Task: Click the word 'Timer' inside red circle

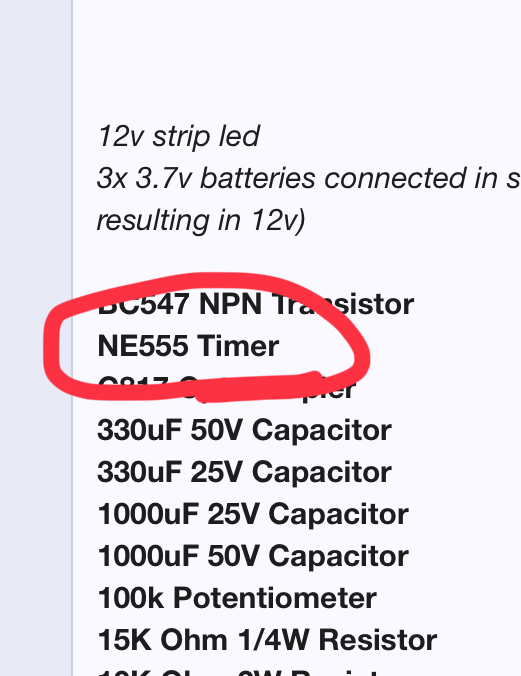Action: 238,346
